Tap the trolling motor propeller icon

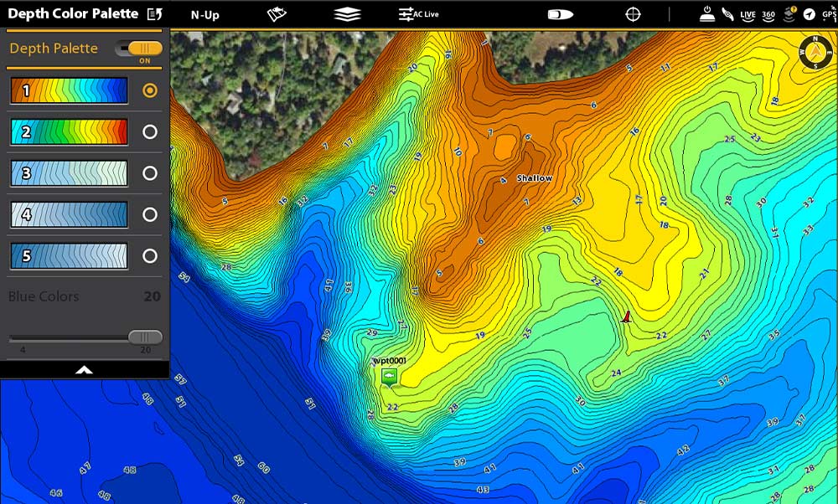click(727, 14)
